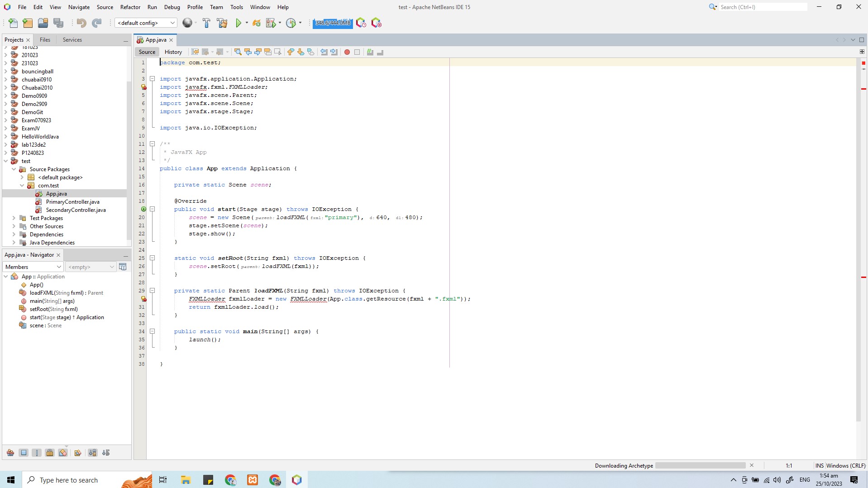Click the Undo arrow in main toolbar
This screenshot has width=868, height=488.
(81, 23)
